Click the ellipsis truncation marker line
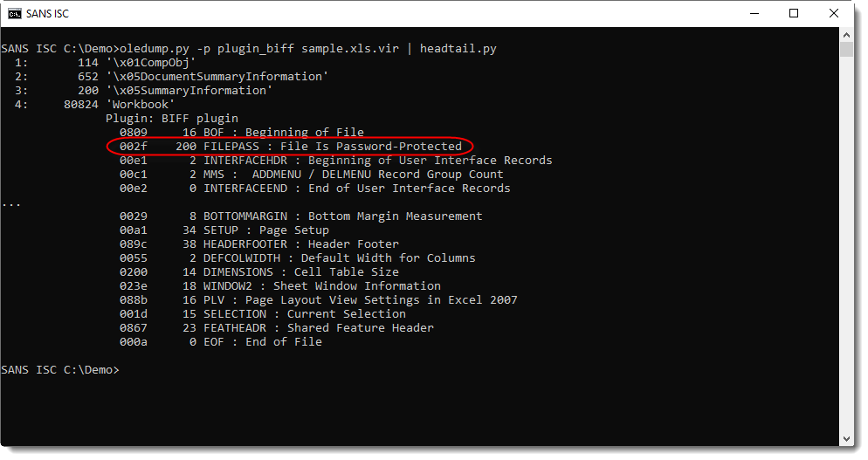 click(x=11, y=203)
